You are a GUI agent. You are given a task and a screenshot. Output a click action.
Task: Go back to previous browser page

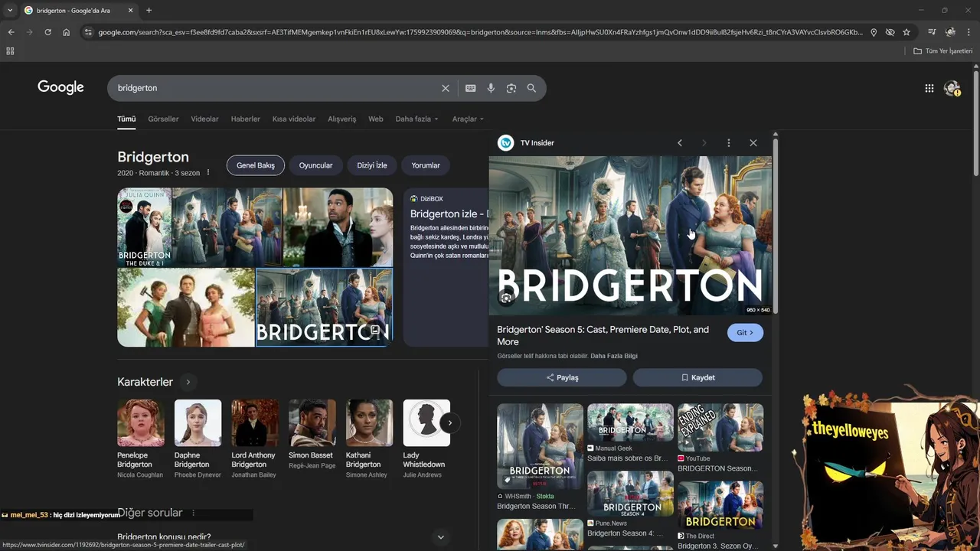click(11, 32)
